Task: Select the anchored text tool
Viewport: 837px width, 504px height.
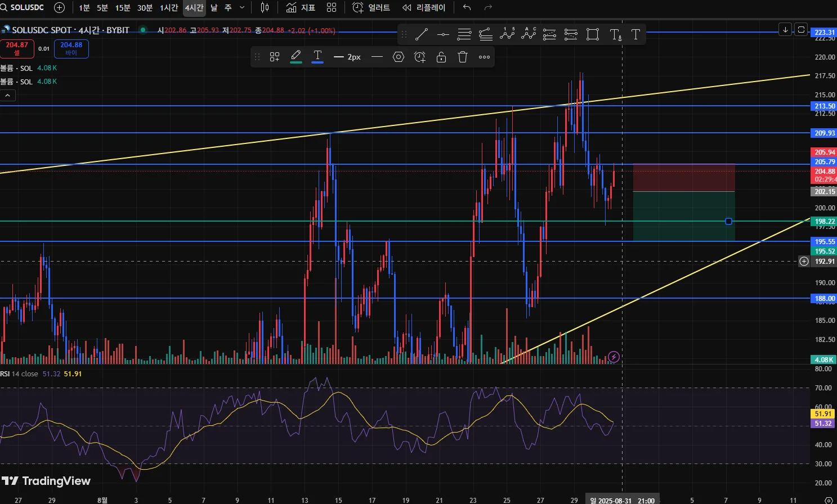Action: tap(616, 35)
